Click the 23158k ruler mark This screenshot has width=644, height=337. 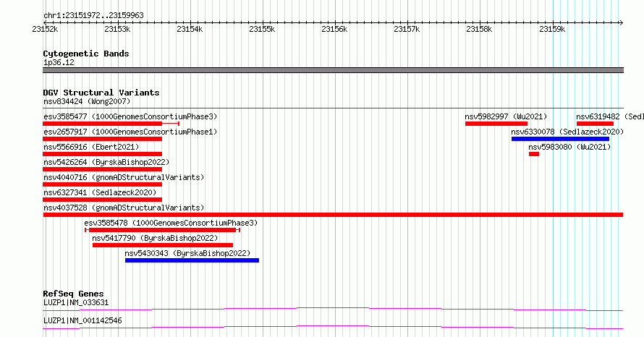pos(479,29)
